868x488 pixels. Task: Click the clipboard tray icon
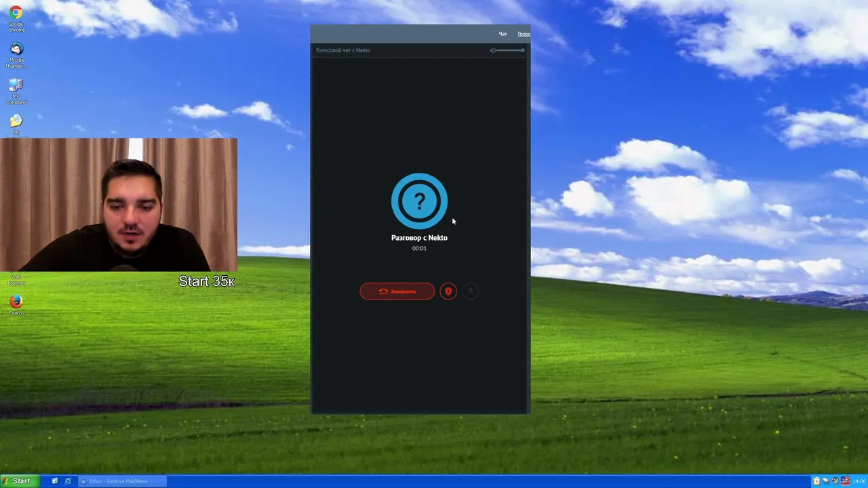click(x=816, y=481)
